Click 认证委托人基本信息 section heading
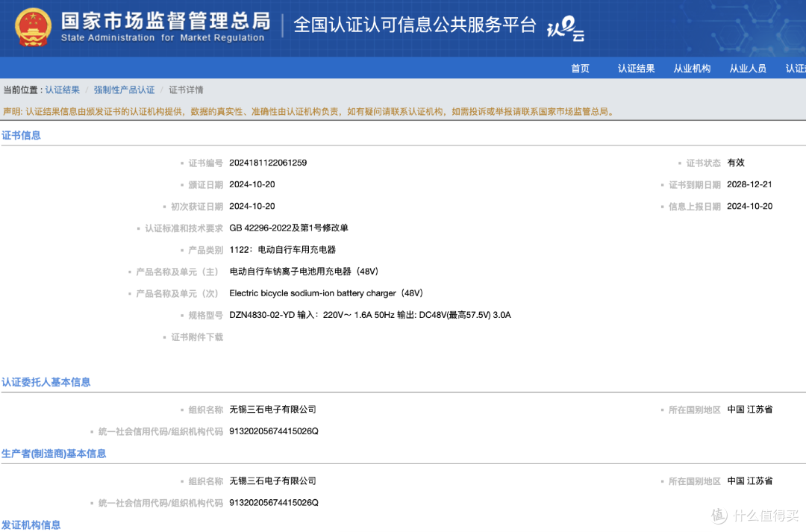 click(x=46, y=382)
